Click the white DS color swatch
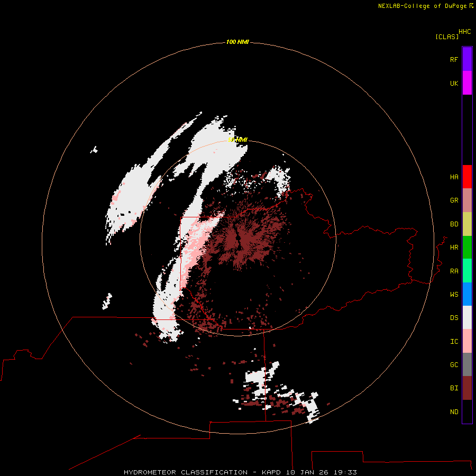The image size is (476, 476). (x=467, y=317)
